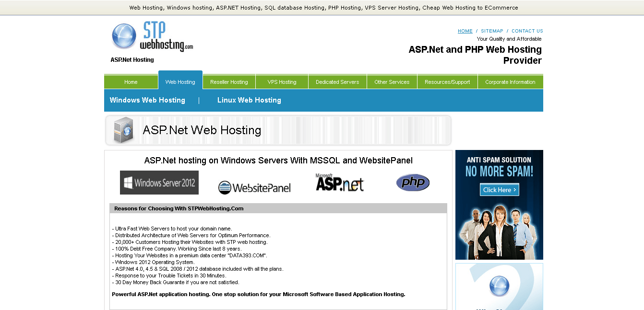644x310 pixels.
Task: Click the top keyword strip 'Web Hosting, Windows hosting'
Action: click(x=323, y=8)
